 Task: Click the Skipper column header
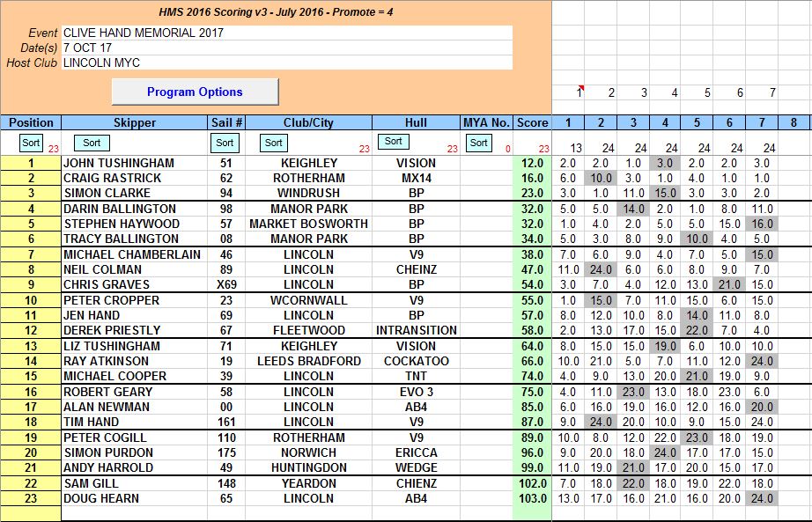[x=134, y=122]
